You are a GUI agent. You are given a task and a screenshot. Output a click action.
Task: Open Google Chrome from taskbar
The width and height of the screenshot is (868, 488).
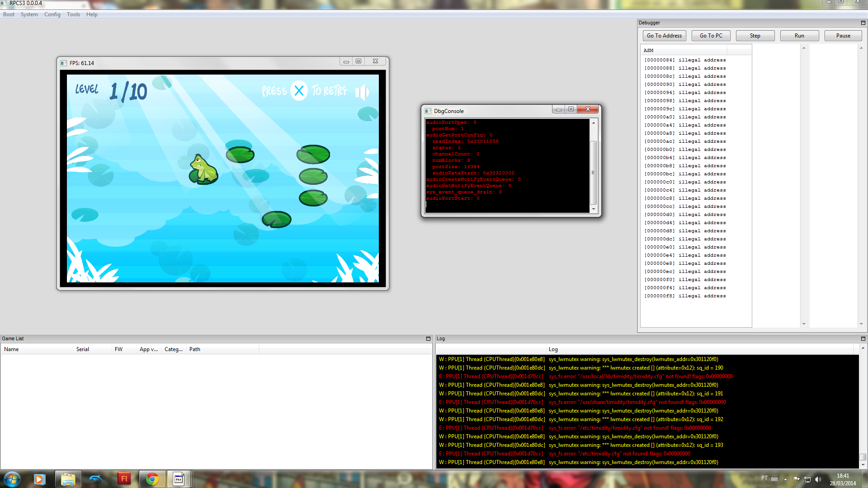pyautogui.click(x=152, y=479)
